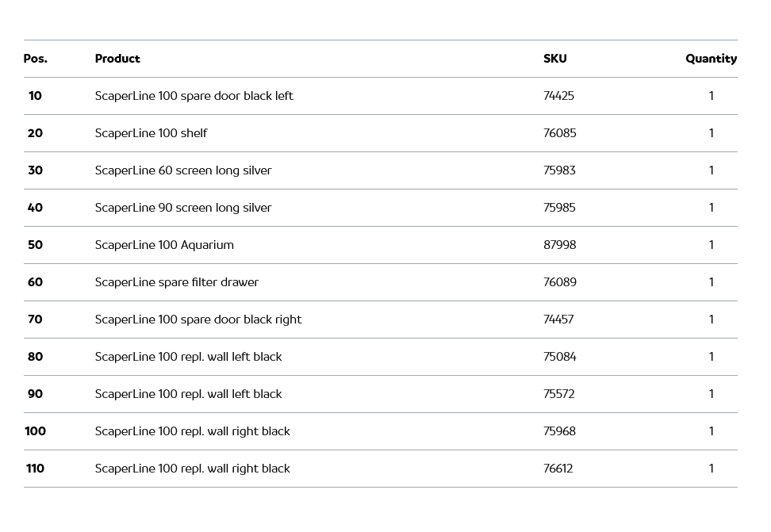Click position number 20
771x532 pixels.
click(36, 133)
